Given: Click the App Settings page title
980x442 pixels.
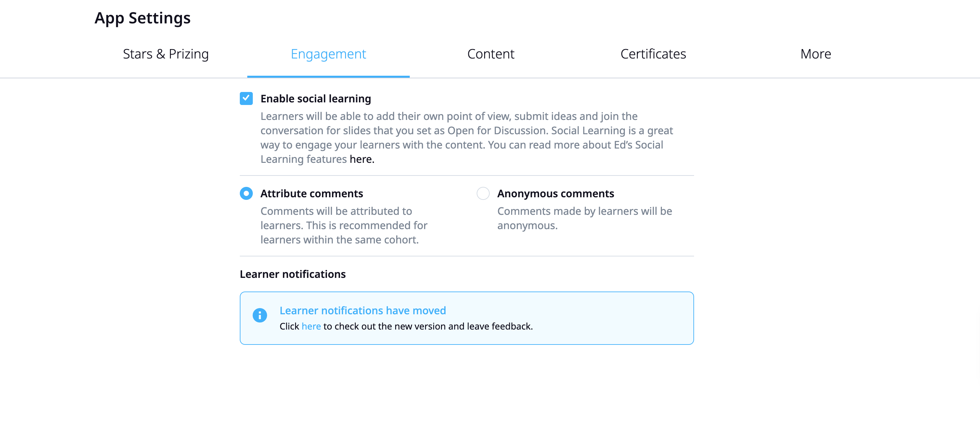Looking at the screenshot, I should pyautogui.click(x=143, y=18).
